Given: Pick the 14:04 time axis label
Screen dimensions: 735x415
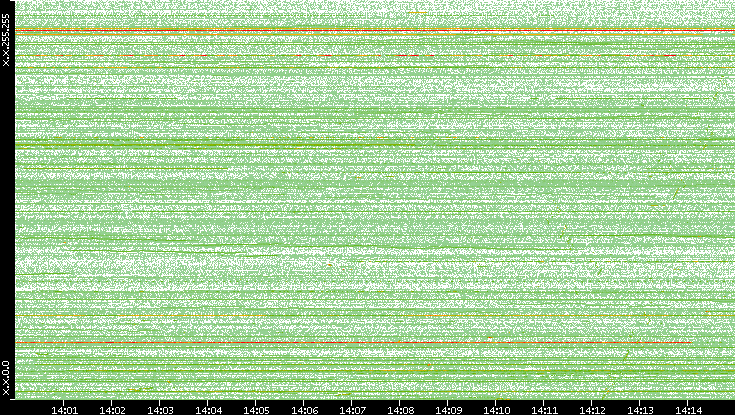Looking at the screenshot, I should click(208, 410).
